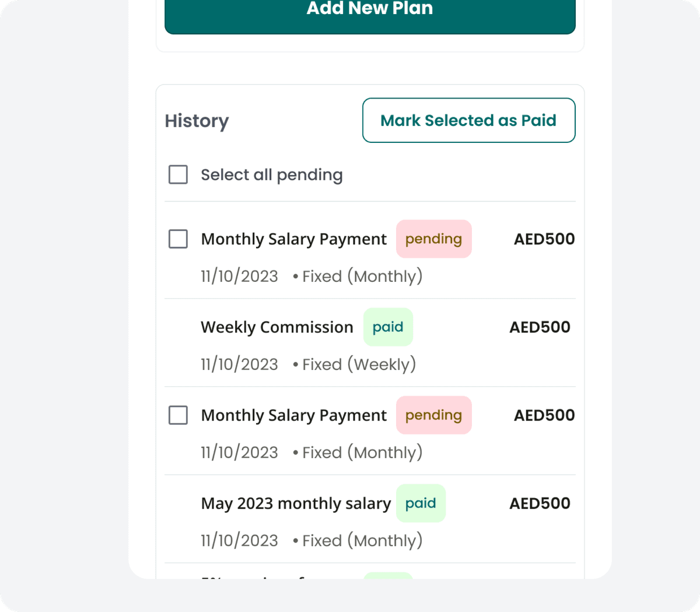
Task: Click the 11/10/2023 date under Weekly Commission
Action: tap(239, 364)
